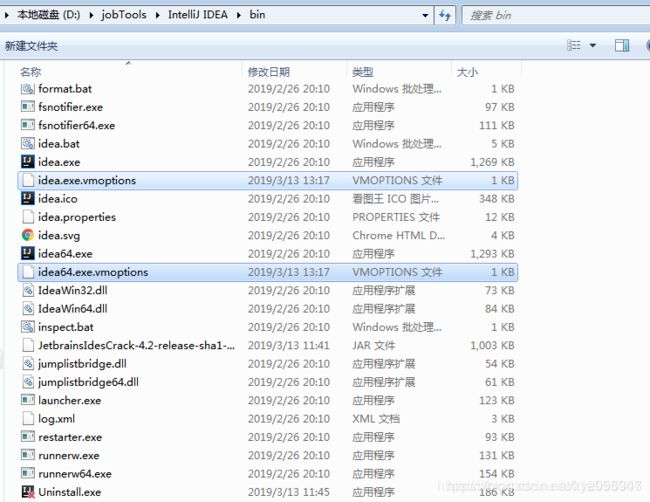Click the jumplistbridge.dll file icon
Image resolution: width=650 pixels, height=502 pixels.
[28, 364]
